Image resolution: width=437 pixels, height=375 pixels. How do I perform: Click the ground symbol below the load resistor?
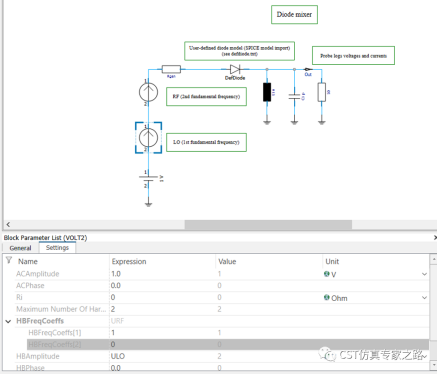[x=322, y=122]
